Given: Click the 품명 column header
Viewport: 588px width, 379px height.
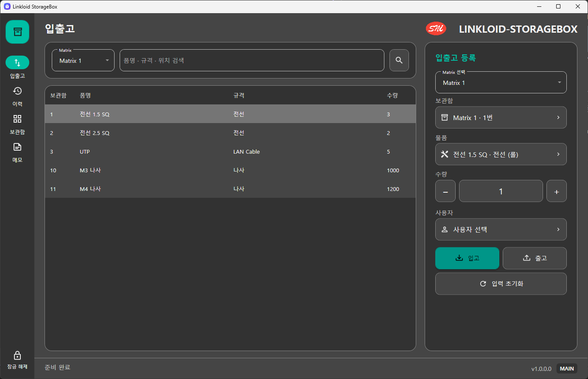Looking at the screenshot, I should (85, 95).
